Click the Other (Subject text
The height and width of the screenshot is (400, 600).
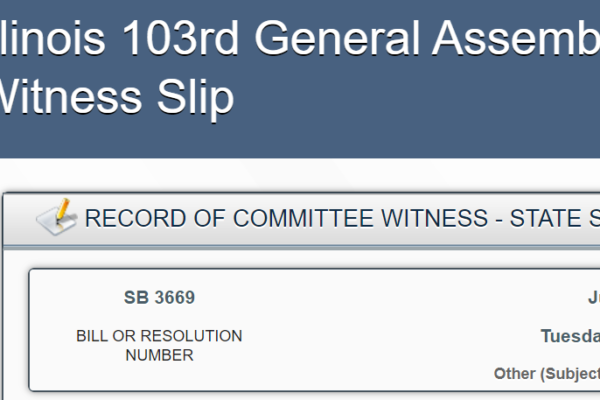click(547, 374)
